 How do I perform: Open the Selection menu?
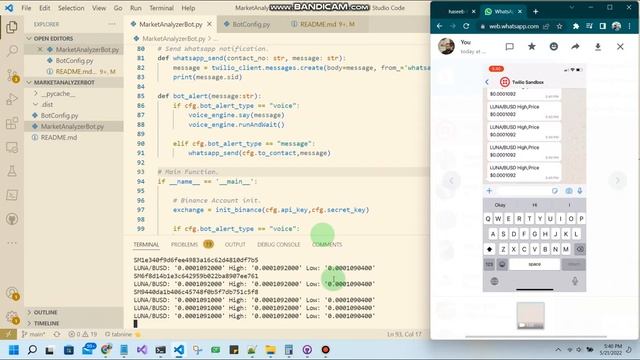(x=71, y=8)
